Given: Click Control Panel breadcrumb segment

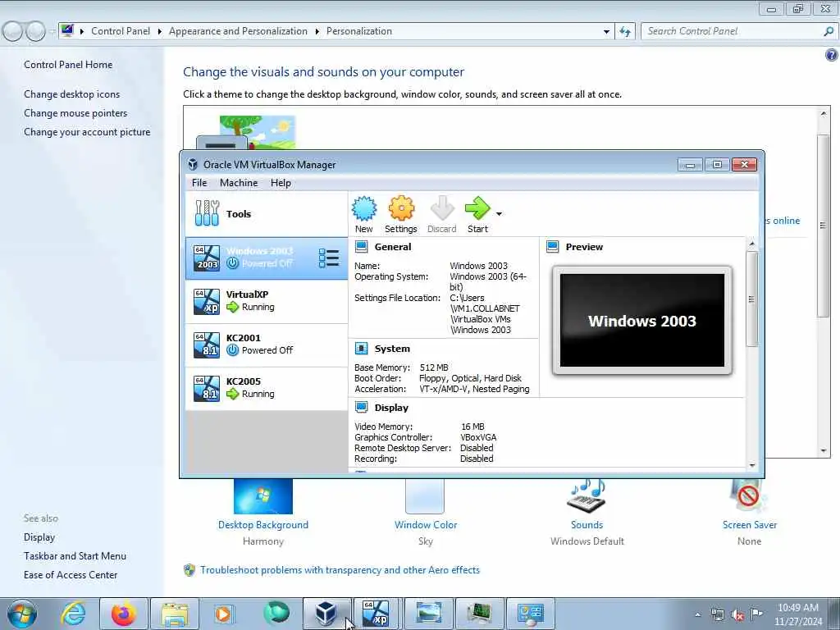Looking at the screenshot, I should click(121, 31).
